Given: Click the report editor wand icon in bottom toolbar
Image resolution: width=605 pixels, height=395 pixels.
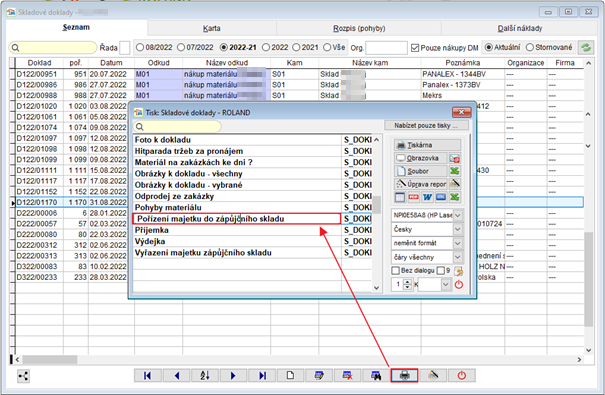Looking at the screenshot, I should click(433, 375).
